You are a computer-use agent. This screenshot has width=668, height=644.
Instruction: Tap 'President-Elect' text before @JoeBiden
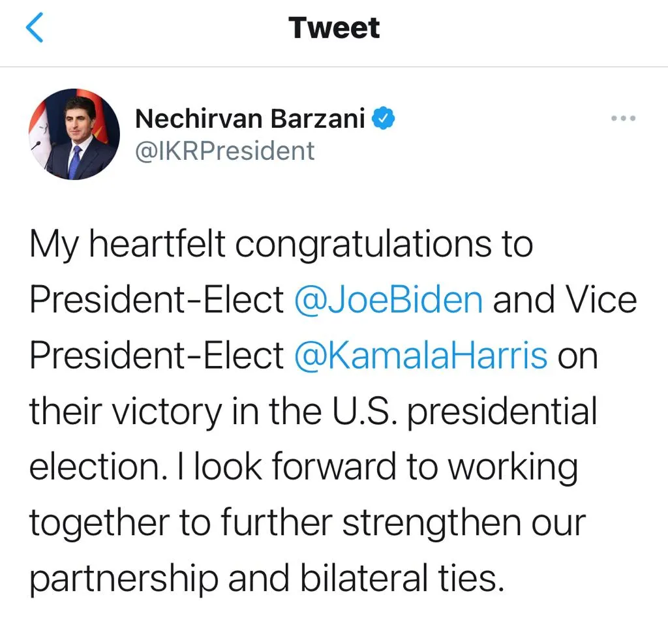pyautogui.click(x=157, y=299)
